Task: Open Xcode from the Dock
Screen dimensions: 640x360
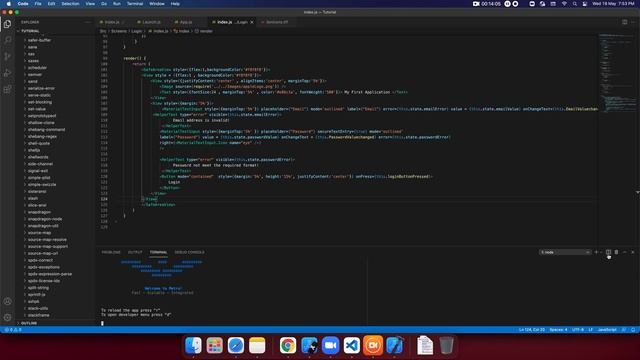Action: pyautogui.click(x=394, y=346)
